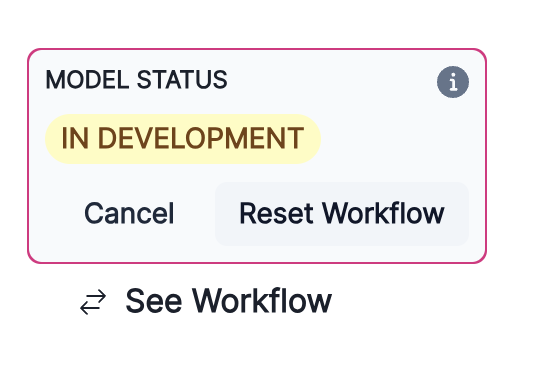Click the word STATUS in the card heading
Screen dimensions: 536x374
pyautogui.click(x=182, y=80)
